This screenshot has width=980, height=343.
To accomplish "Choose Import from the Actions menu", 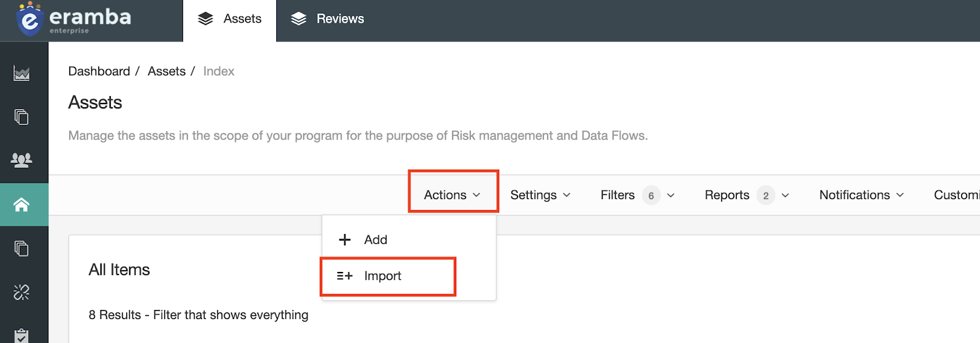I will click(x=383, y=276).
